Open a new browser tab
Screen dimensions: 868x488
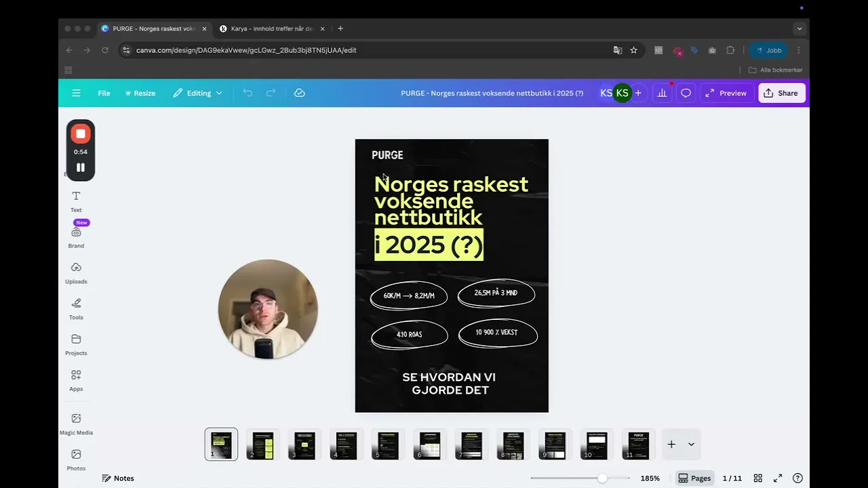[340, 28]
